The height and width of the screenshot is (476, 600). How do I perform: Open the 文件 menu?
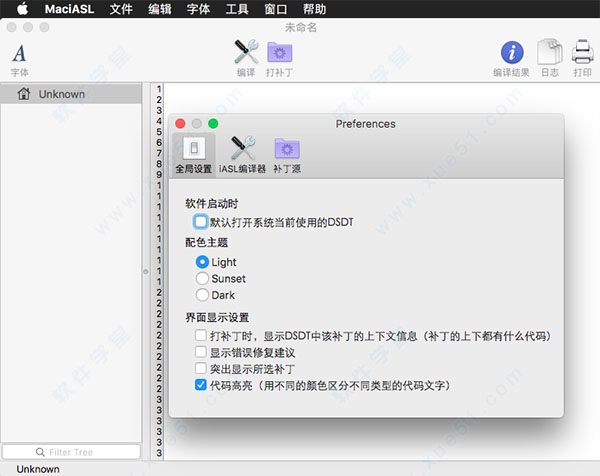tap(121, 9)
